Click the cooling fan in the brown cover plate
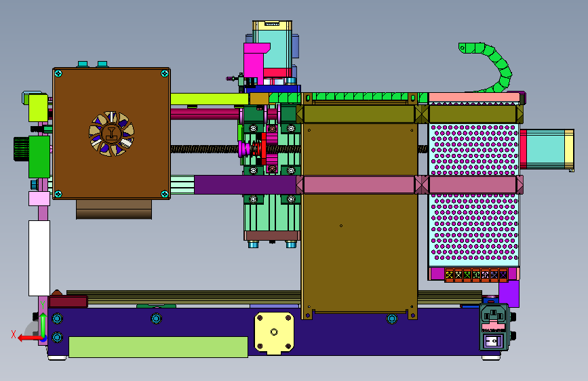 tap(111, 134)
